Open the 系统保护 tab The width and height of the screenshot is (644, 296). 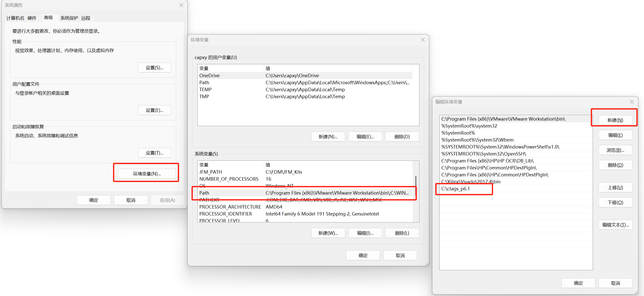pyautogui.click(x=69, y=18)
